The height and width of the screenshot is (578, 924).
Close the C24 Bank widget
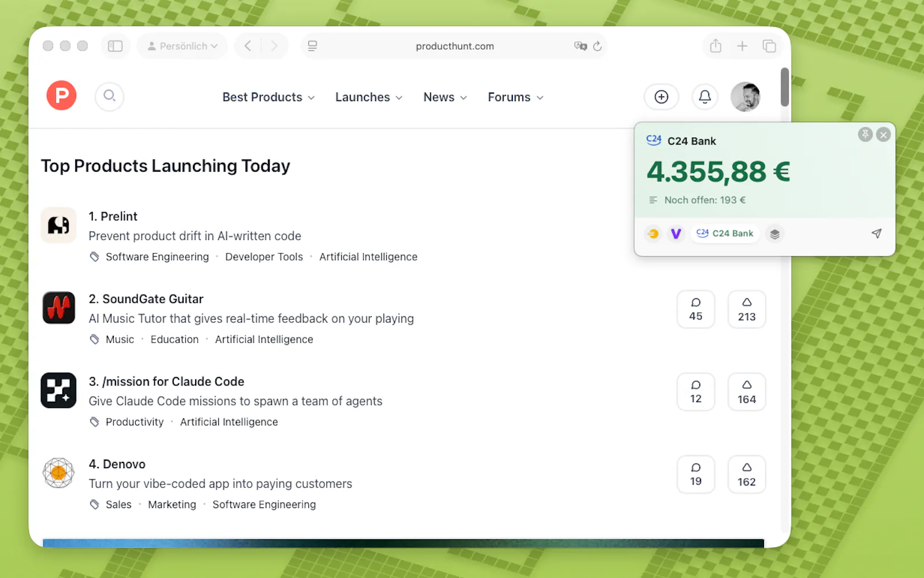click(x=883, y=135)
